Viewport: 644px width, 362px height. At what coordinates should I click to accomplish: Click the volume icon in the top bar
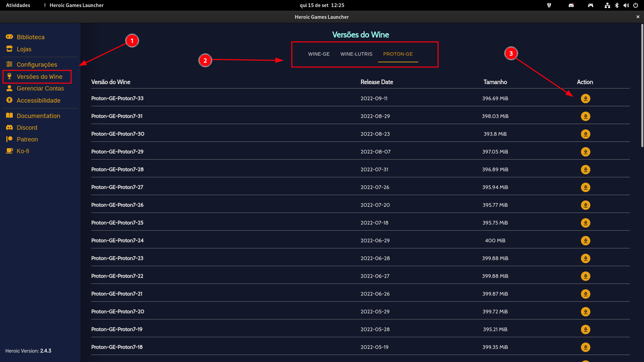click(626, 5)
